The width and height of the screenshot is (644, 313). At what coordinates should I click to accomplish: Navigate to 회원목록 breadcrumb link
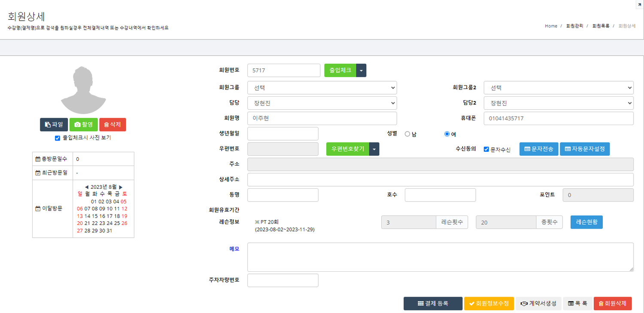coord(601,26)
